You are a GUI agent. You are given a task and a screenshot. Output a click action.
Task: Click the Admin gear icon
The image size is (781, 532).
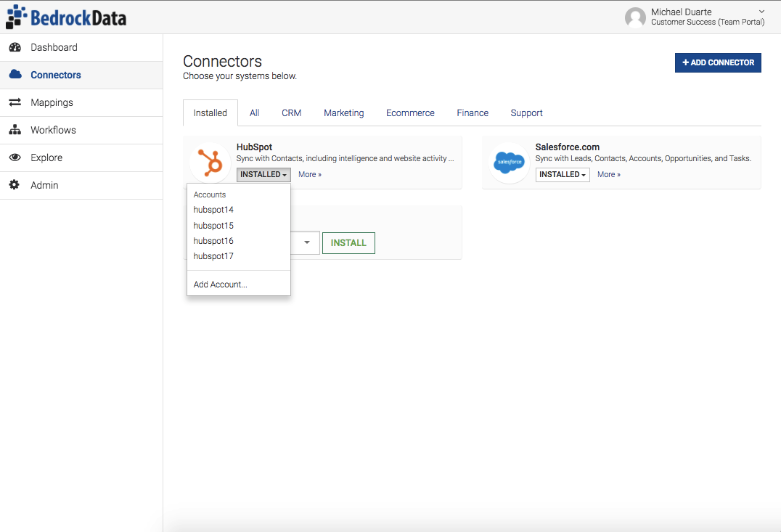[15, 185]
